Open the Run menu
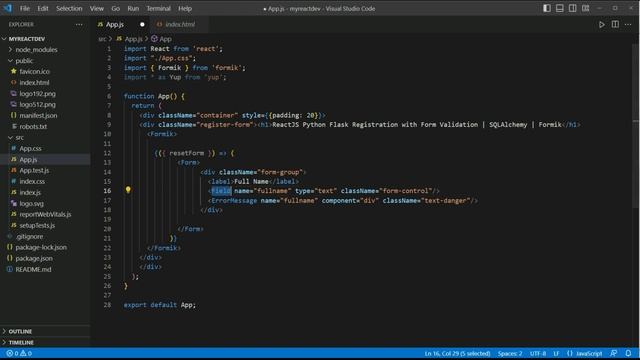The height and width of the screenshot is (360, 640). pos(133,9)
